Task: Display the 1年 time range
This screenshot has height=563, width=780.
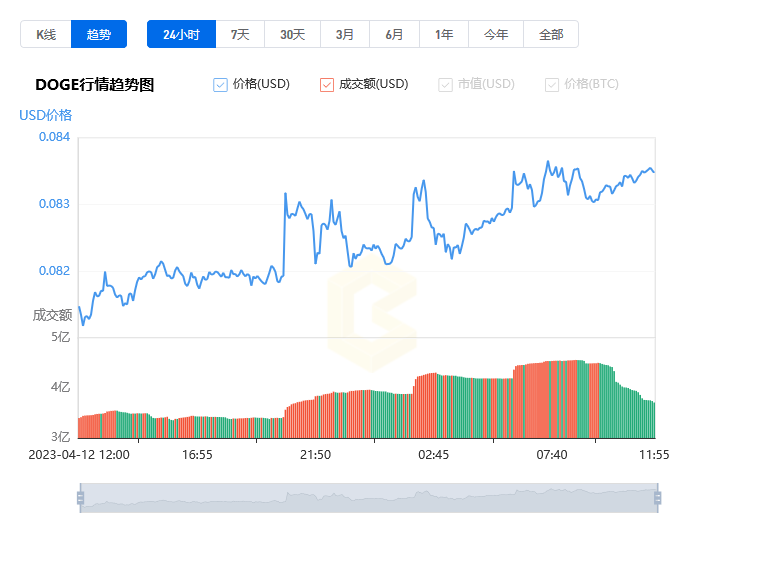Action: coord(444,34)
